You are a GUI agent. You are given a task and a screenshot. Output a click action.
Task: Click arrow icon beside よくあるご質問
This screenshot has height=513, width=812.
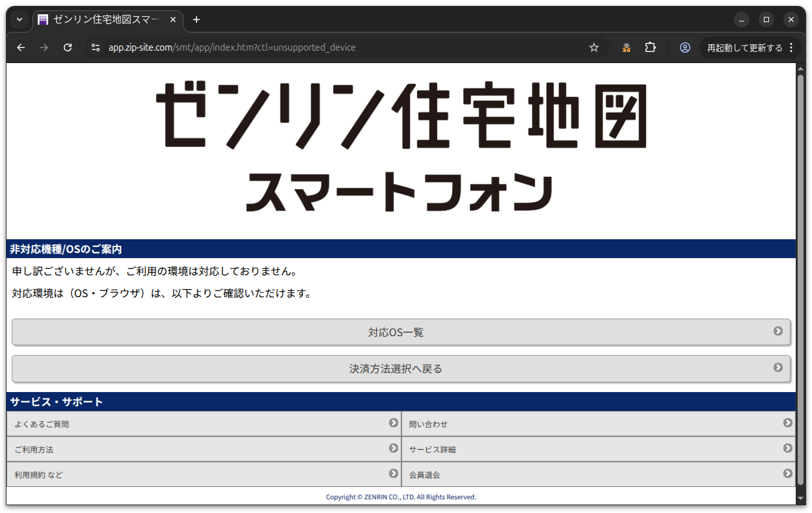pyautogui.click(x=394, y=423)
